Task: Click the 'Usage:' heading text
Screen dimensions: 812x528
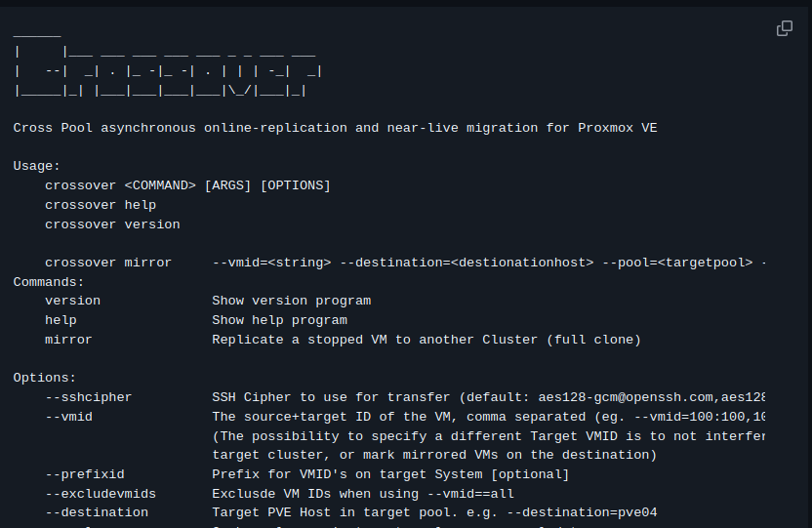Action: tap(37, 166)
